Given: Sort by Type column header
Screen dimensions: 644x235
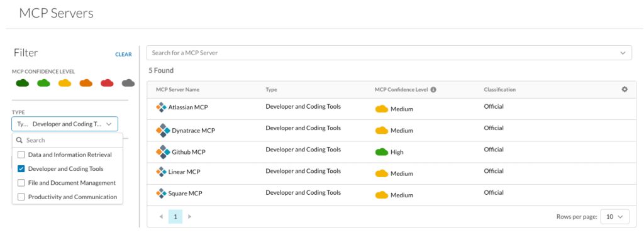Looking at the screenshot, I should click(271, 90).
